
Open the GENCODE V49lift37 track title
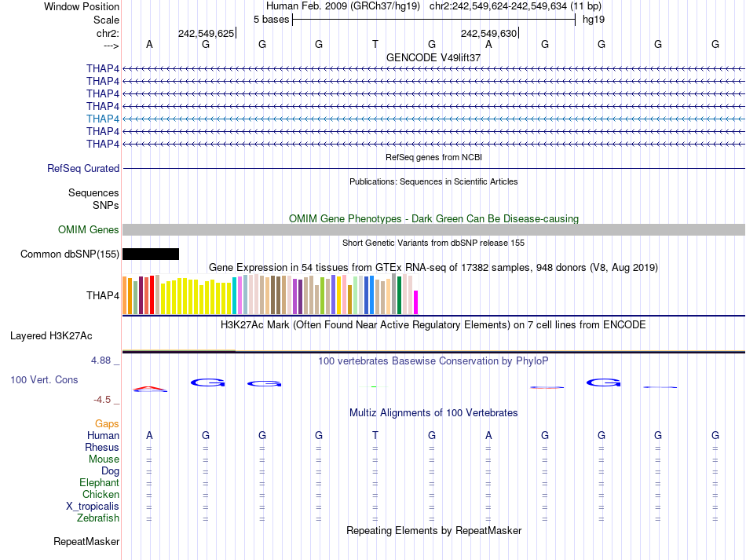[433, 57]
